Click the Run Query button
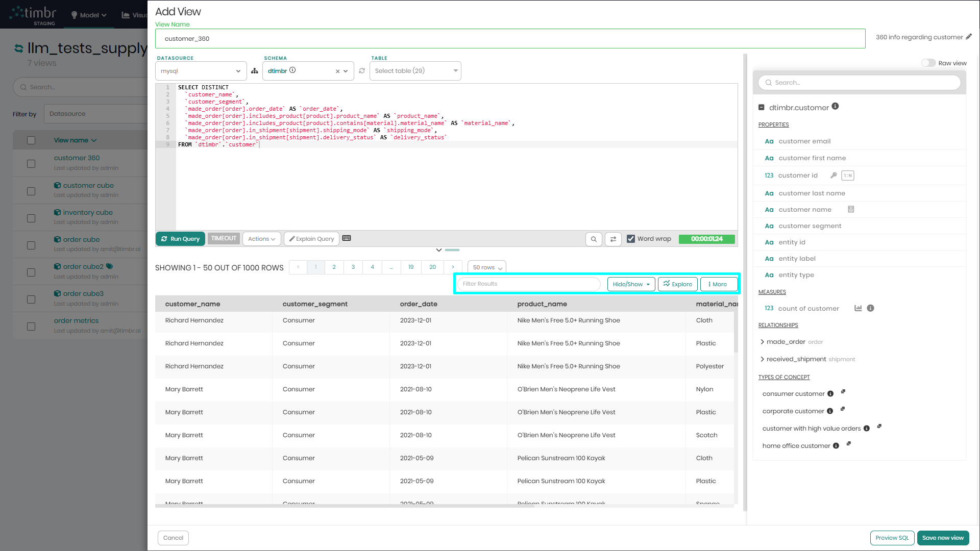 click(180, 239)
